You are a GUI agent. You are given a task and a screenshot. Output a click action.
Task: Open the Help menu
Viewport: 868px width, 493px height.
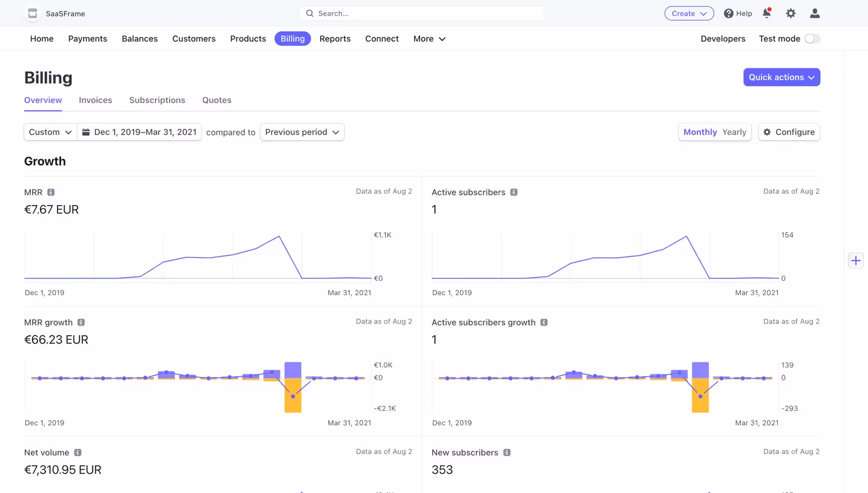(737, 13)
